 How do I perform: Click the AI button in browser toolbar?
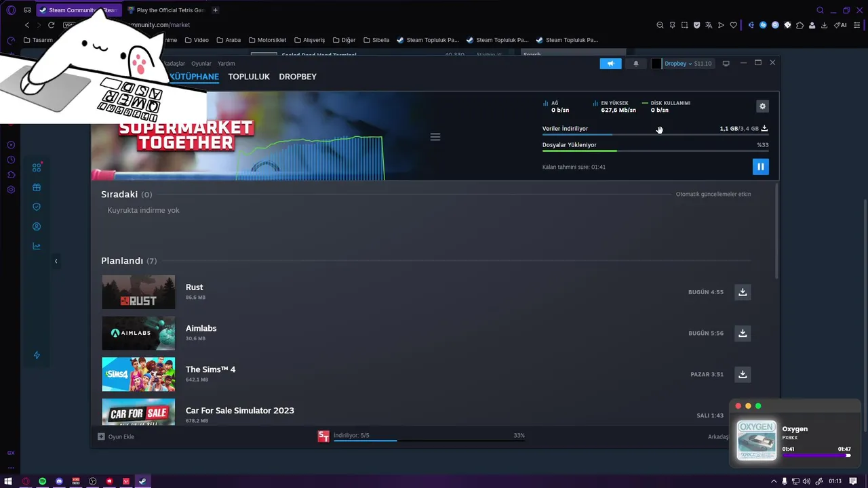[x=840, y=25]
